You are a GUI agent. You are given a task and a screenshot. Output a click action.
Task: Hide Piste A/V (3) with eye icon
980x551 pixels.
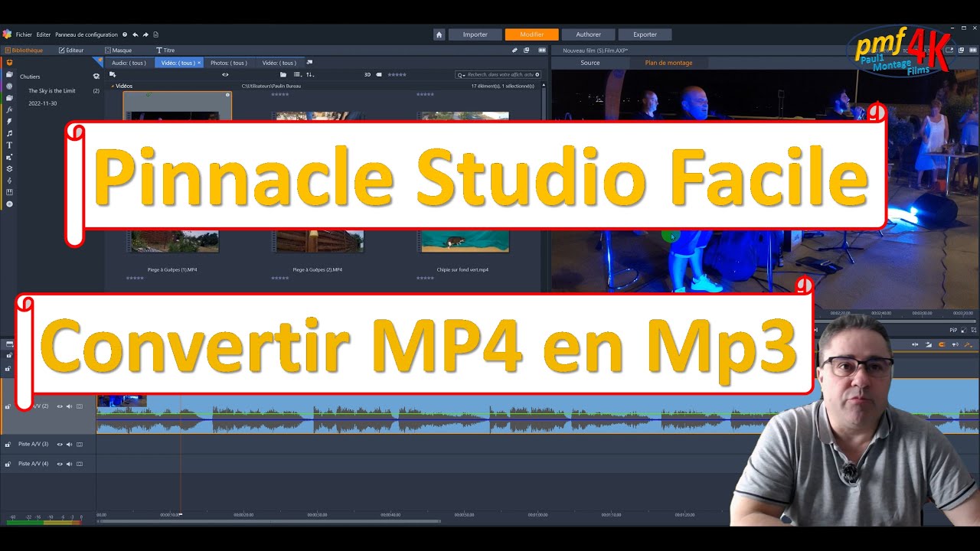coord(60,444)
